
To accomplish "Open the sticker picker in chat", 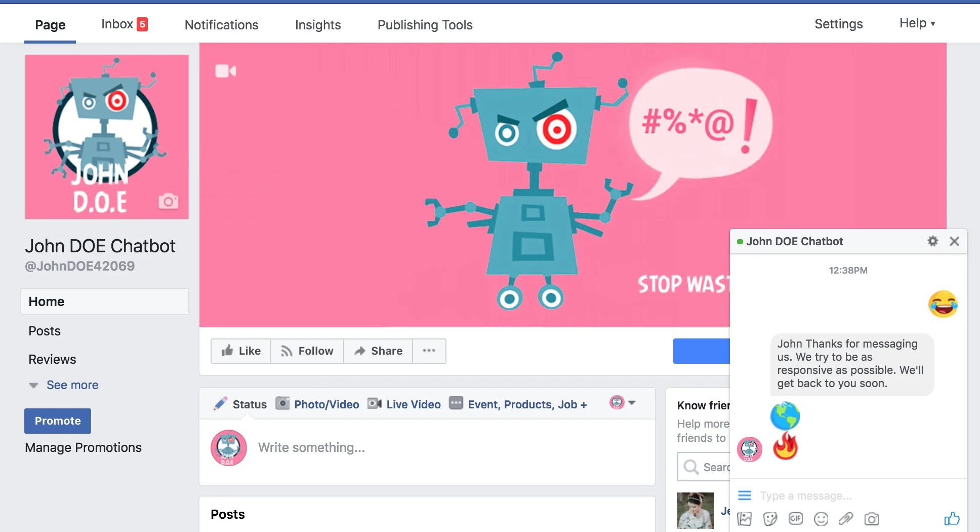I will [770, 519].
